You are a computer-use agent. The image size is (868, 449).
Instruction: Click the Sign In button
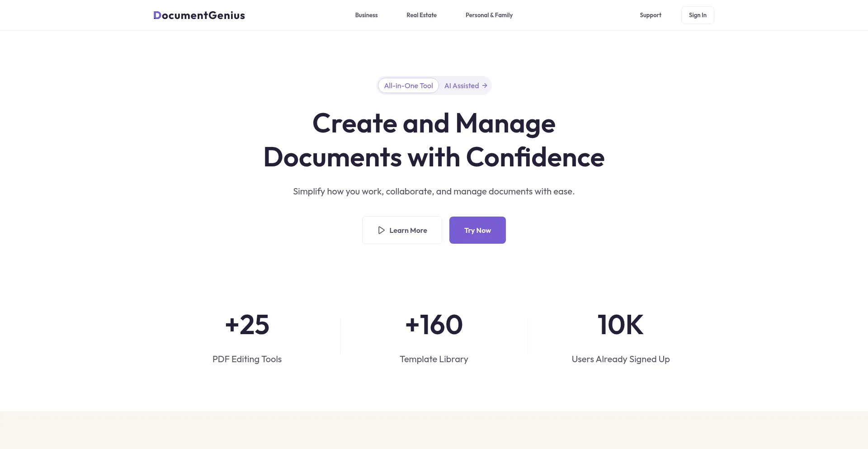click(698, 15)
